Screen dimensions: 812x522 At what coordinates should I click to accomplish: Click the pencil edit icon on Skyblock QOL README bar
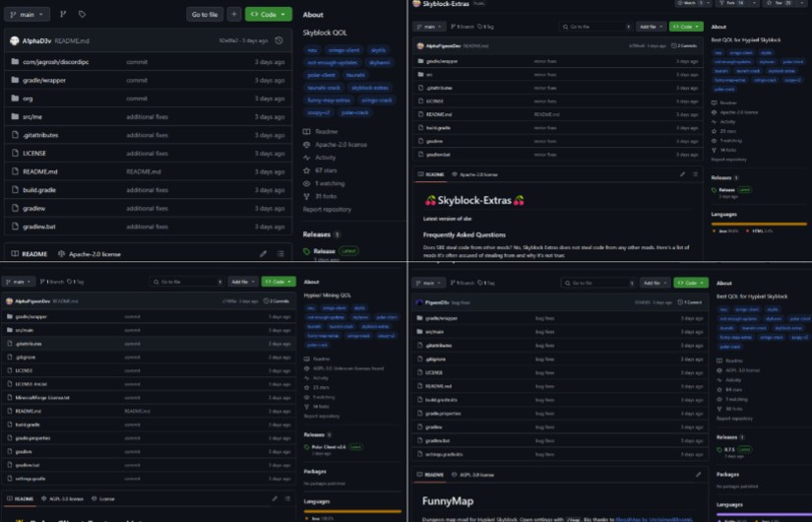[x=264, y=253]
